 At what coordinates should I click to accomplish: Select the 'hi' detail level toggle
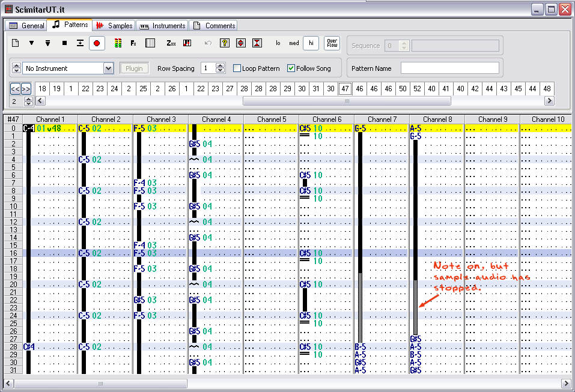[x=311, y=43]
